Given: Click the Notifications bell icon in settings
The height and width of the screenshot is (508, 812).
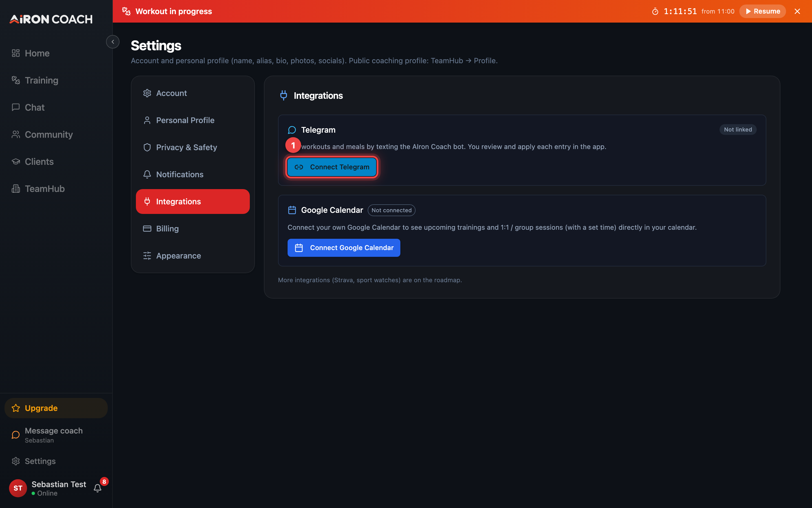Looking at the screenshot, I should click(x=147, y=174).
